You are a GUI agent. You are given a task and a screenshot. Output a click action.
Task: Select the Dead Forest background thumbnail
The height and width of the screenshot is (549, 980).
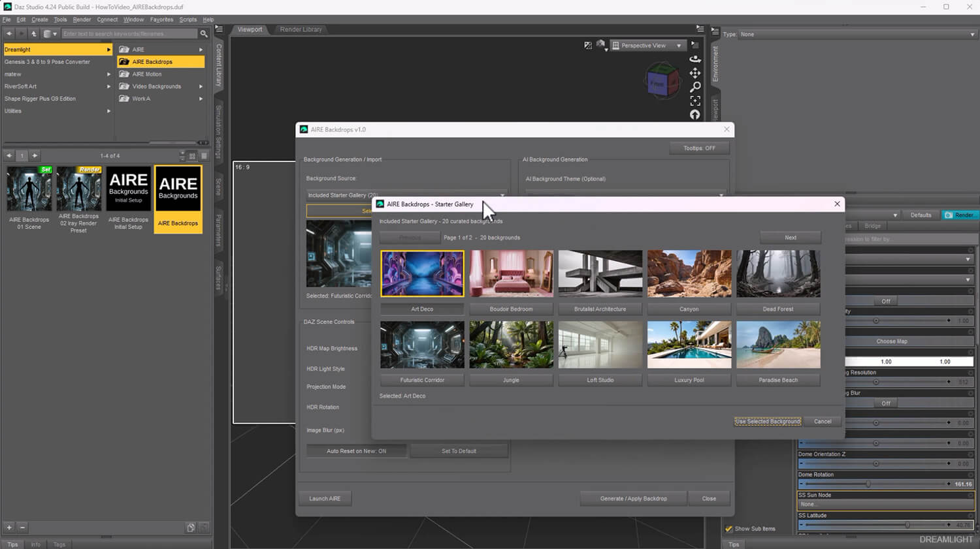(x=778, y=274)
